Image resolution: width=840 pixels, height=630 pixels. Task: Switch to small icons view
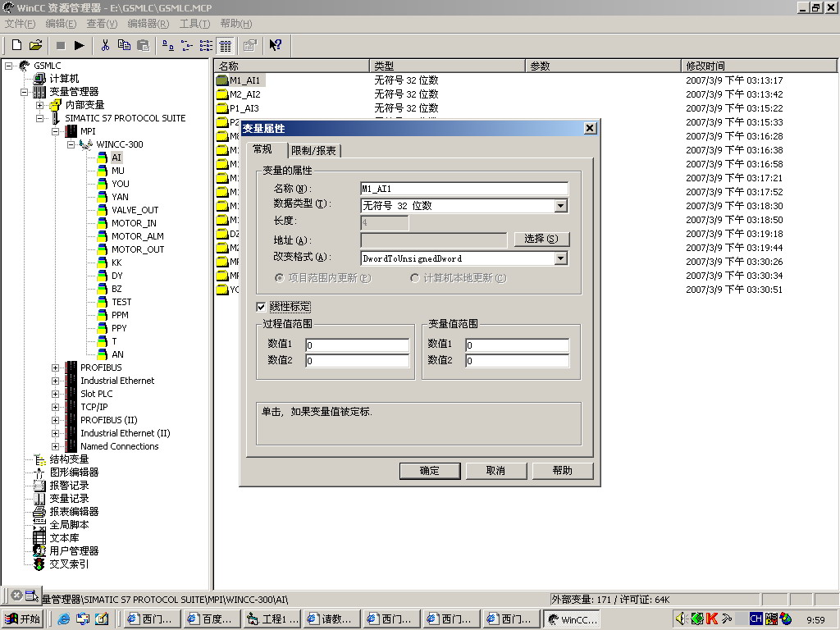tap(187, 46)
